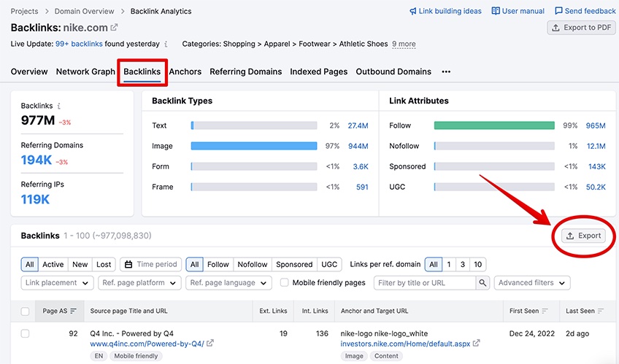This screenshot has width=619, height=364.
Task: Send feedback via top link
Action: [585, 11]
